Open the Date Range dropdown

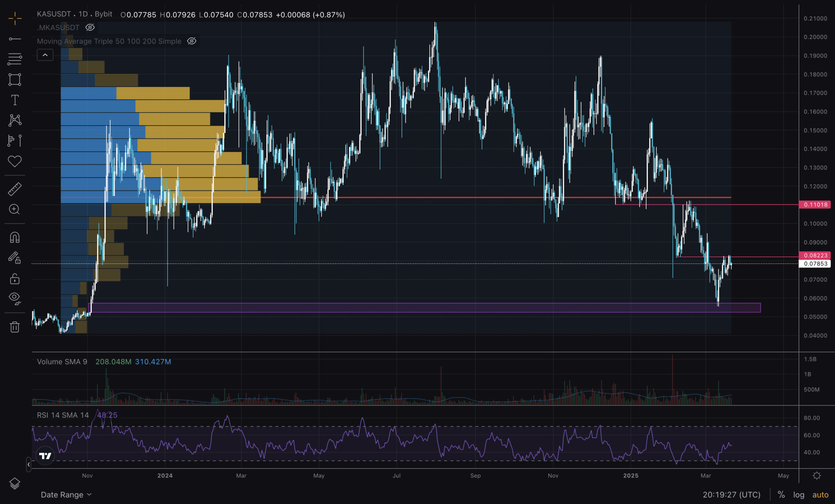point(66,495)
